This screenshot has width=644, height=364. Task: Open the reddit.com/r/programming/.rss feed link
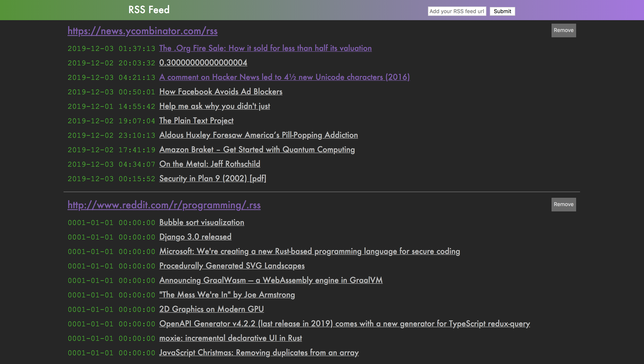(164, 205)
